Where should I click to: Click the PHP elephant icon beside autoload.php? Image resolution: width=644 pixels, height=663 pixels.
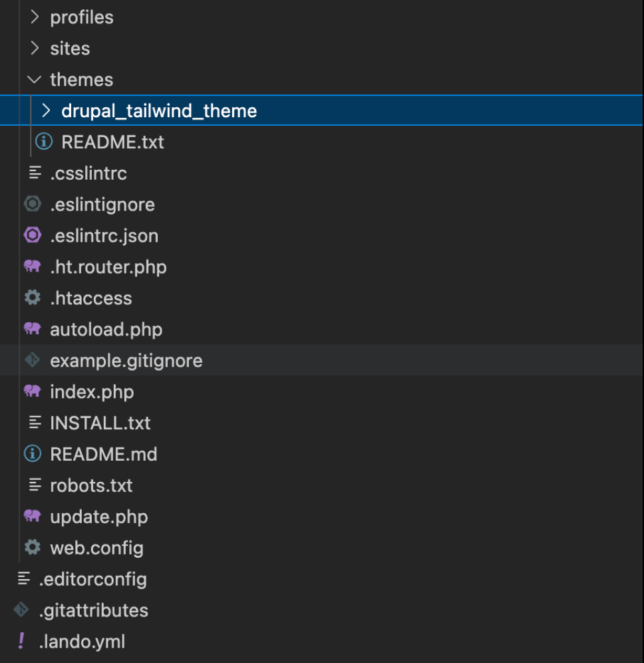pos(33,329)
